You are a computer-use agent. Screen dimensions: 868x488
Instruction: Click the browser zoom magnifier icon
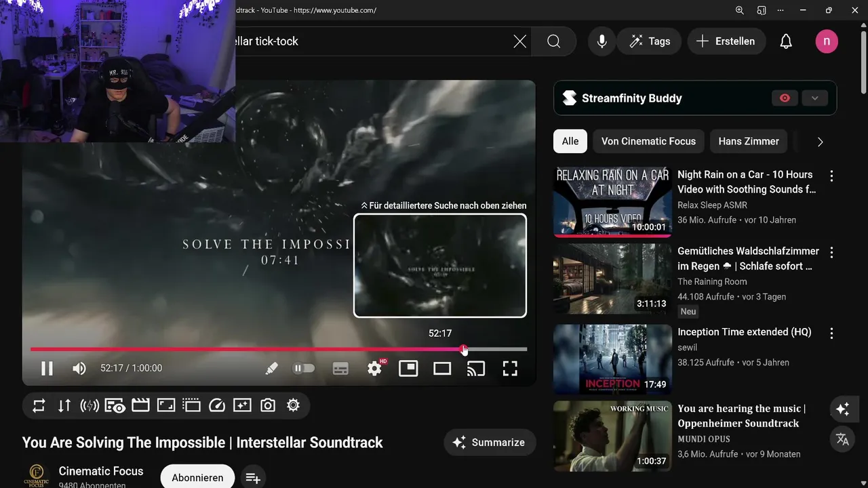click(x=740, y=10)
